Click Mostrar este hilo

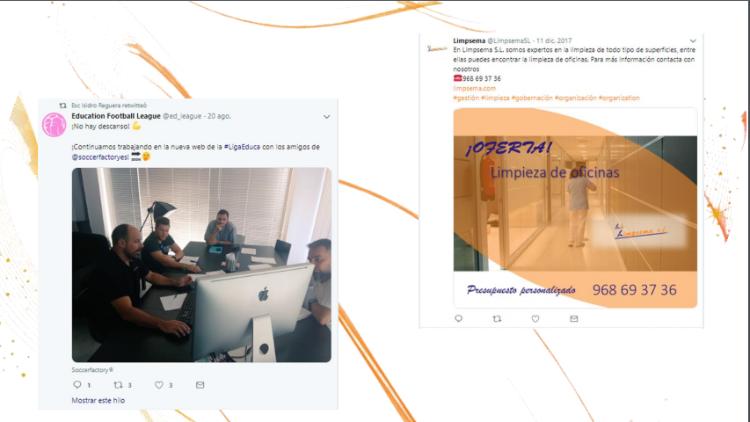[x=98, y=400]
